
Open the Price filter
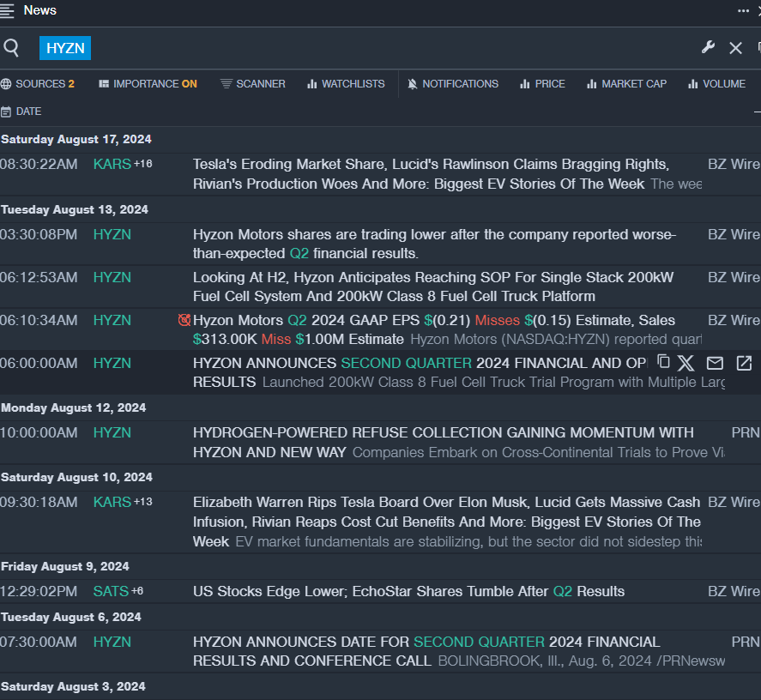(x=542, y=84)
